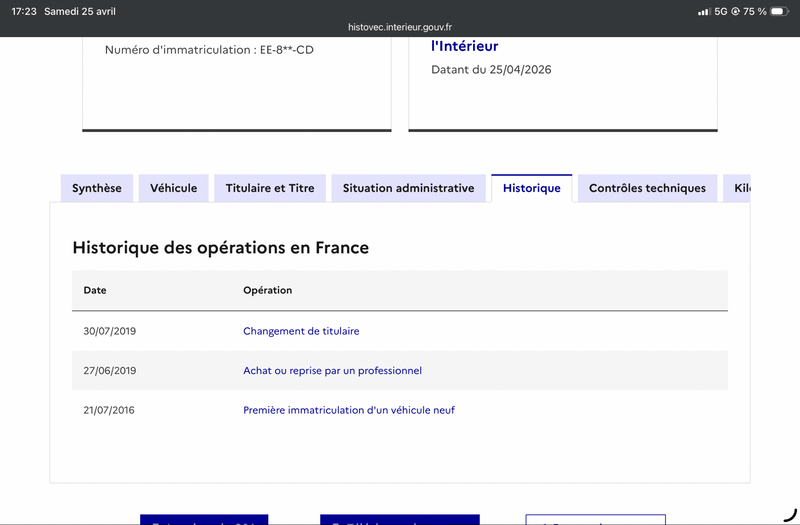Open the Synthèse tab
Screen dimensions: 800x525
97,188
